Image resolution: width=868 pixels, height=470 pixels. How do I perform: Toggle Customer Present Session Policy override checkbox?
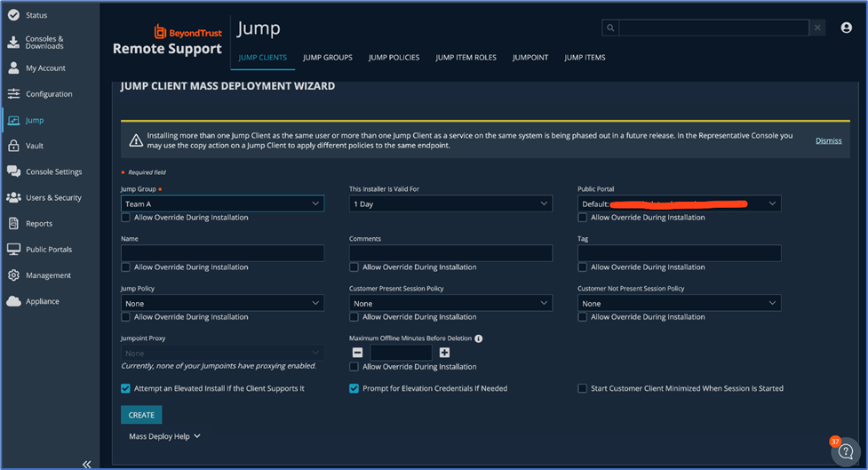[x=354, y=317]
